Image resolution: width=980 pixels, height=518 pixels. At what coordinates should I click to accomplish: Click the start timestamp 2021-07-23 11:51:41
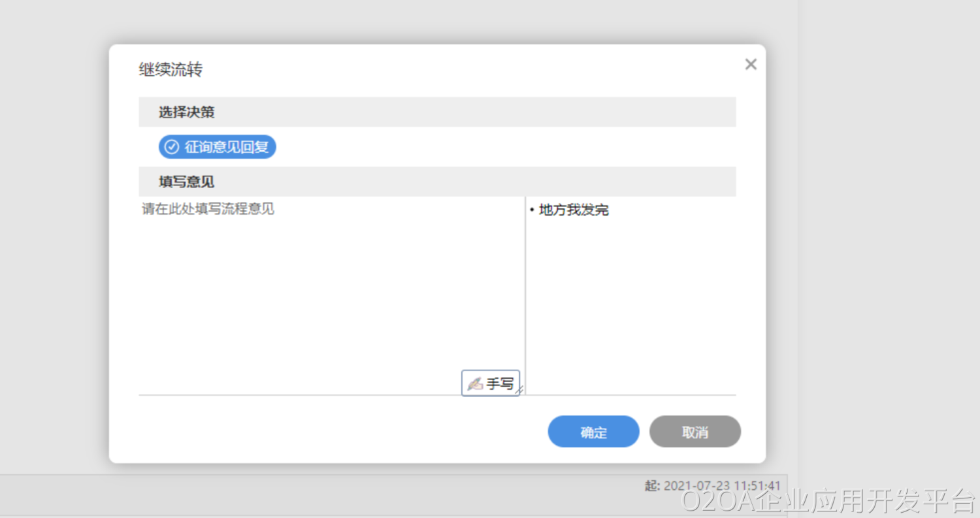721,485
